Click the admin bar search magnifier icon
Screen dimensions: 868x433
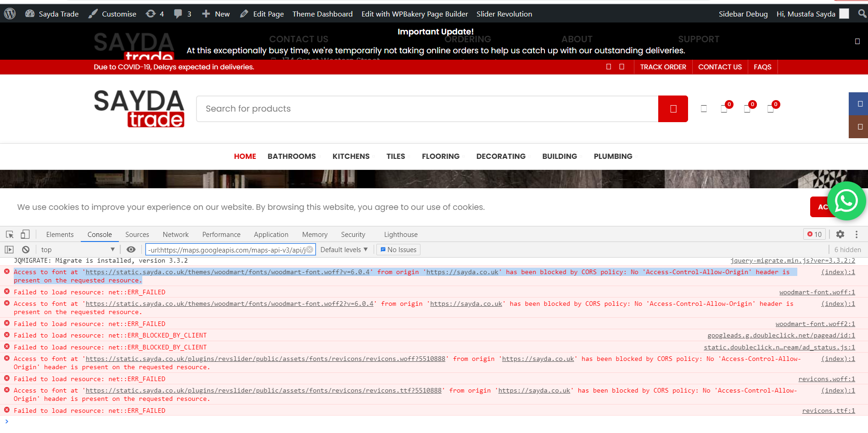coord(862,14)
